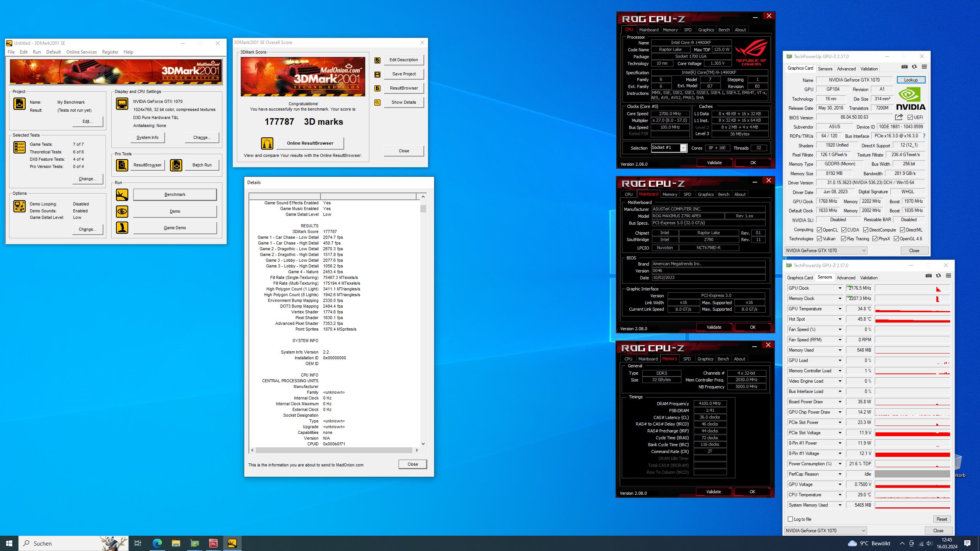Share the BIOS version via the export icon

pyautogui.click(x=899, y=117)
